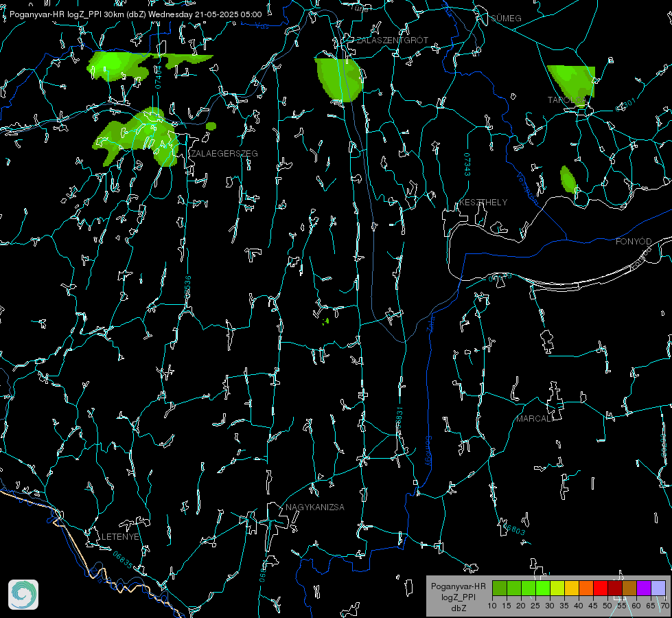
Task: Select the 40-45 dBZ orange legend swatch
Action: tap(586, 588)
